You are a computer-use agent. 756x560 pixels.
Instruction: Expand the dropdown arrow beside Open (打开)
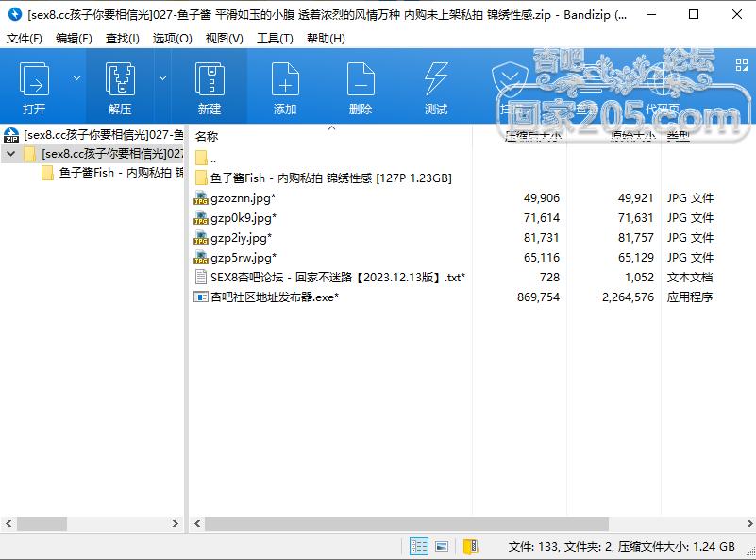click(73, 78)
